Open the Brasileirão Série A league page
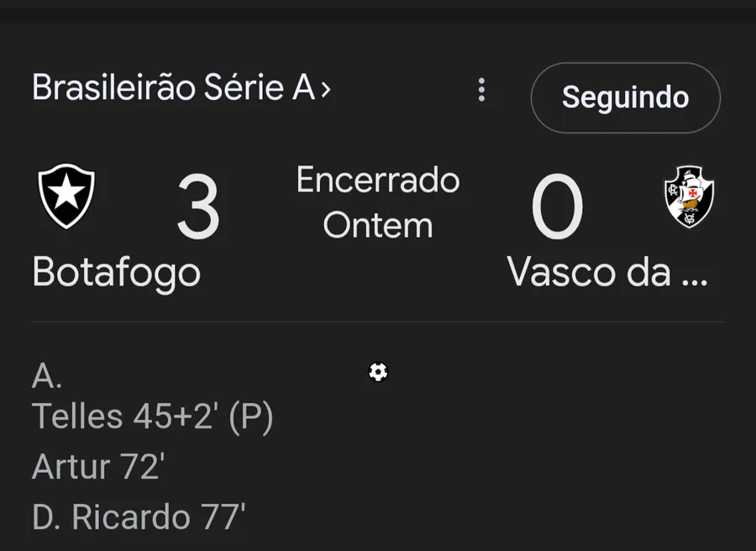This screenshot has width=756, height=551. pos(173,88)
